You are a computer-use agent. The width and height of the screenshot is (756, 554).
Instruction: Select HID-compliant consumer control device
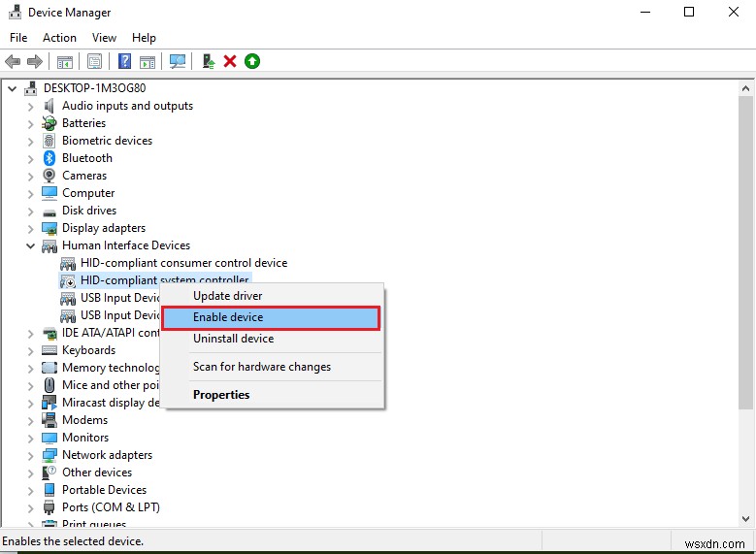[x=183, y=263]
